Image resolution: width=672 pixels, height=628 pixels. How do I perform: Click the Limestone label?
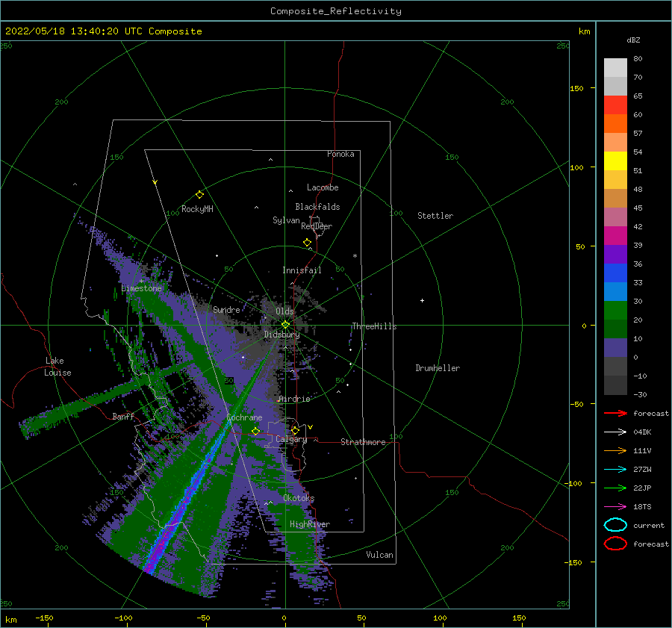[x=141, y=288]
